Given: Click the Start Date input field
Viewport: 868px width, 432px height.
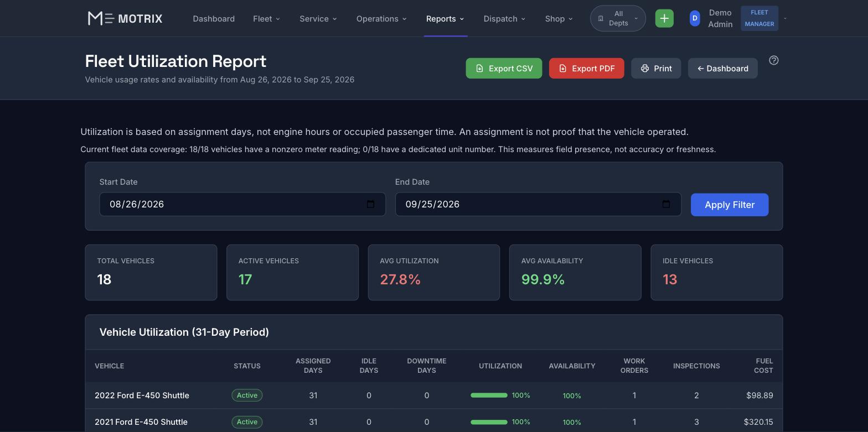Looking at the screenshot, I should click(242, 204).
